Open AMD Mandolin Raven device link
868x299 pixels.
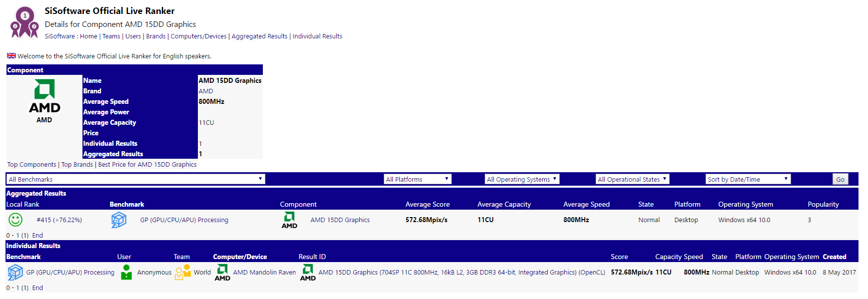pyautogui.click(x=264, y=272)
